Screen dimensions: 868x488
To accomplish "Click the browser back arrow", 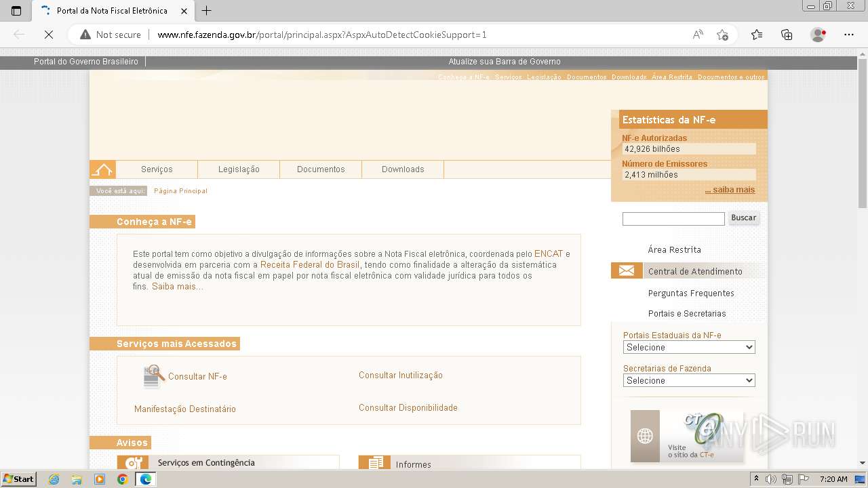I will coord(19,35).
